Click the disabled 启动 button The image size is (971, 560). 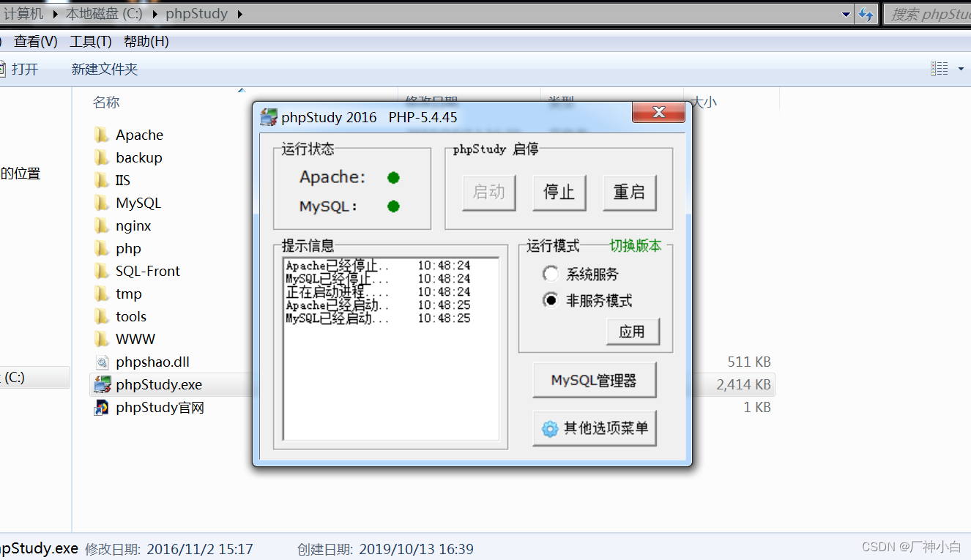(489, 193)
